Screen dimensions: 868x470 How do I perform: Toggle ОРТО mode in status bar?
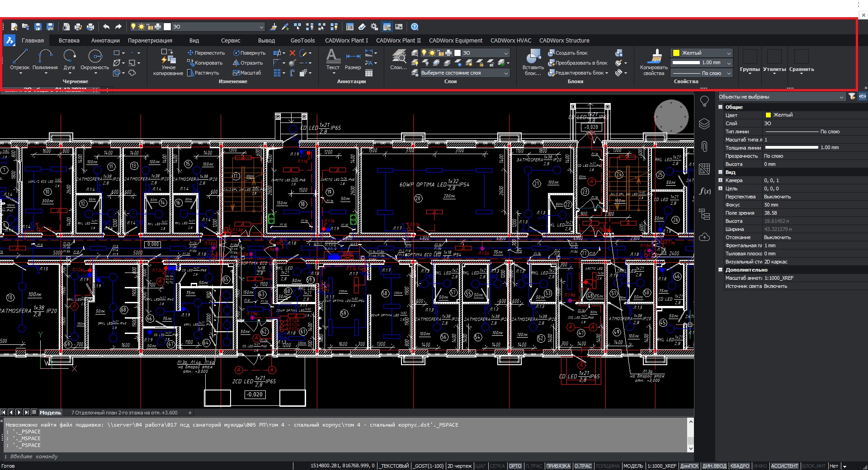[515, 466]
